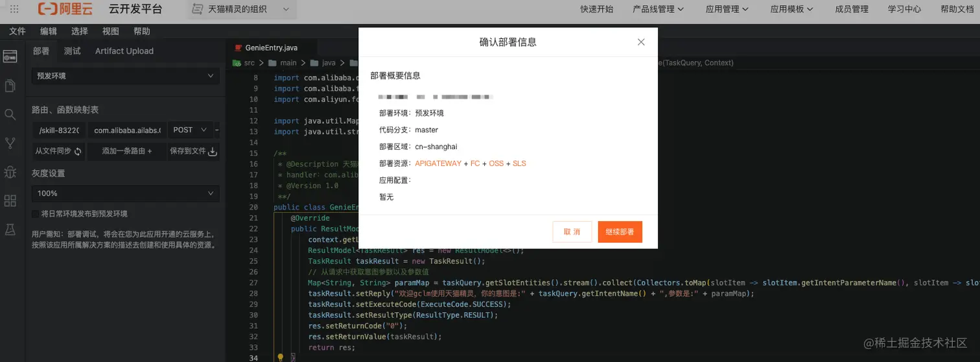Click the lightbulb hint on line 34
The width and height of the screenshot is (980, 362).
281,357
